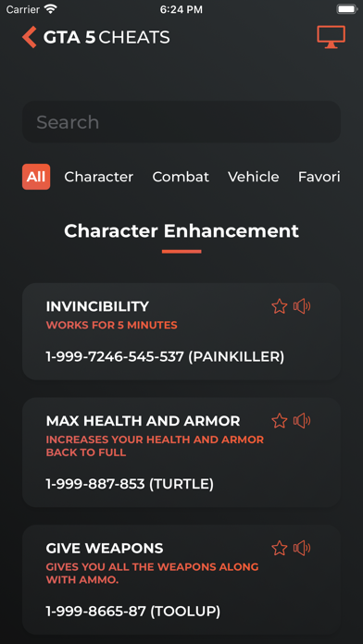The height and width of the screenshot is (644, 363).
Task: Tap the Character Enhancement section heading
Action: (x=181, y=230)
